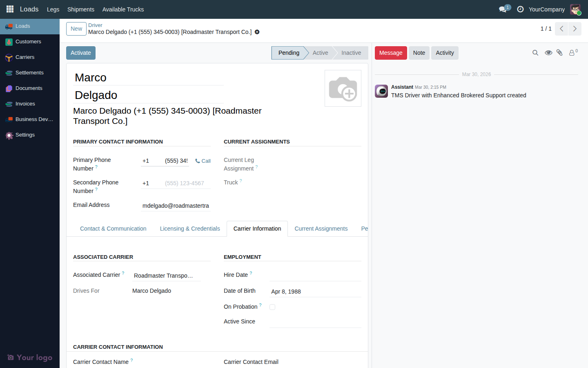Search chatter messages with magnifier icon
588x368 pixels.
pyautogui.click(x=535, y=53)
